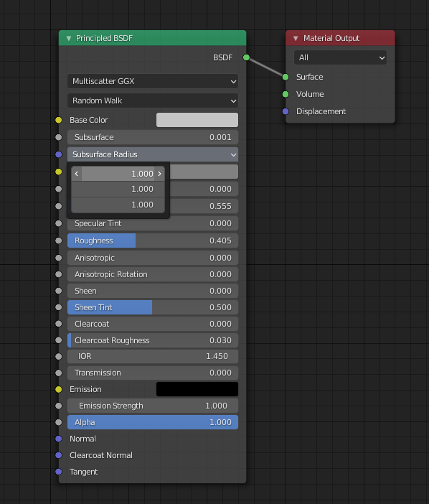The image size is (429, 504).
Task: Click the Displacement input socket
Action: [286, 111]
